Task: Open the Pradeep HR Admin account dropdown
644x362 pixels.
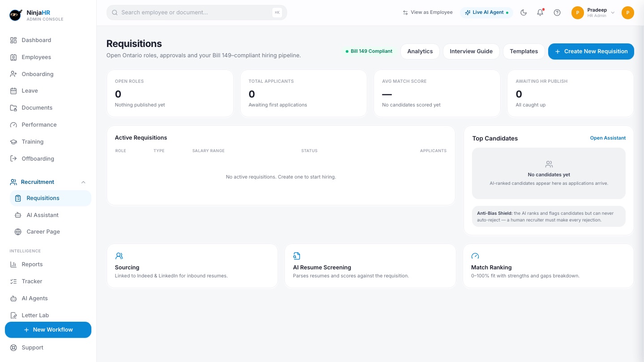Action: click(593, 13)
